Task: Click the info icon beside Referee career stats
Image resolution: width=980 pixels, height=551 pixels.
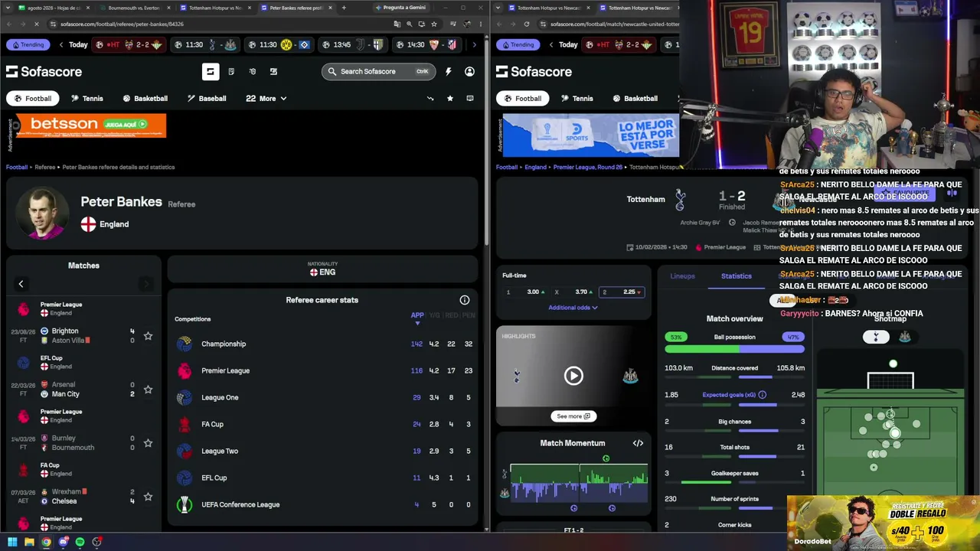Action: coord(464,300)
